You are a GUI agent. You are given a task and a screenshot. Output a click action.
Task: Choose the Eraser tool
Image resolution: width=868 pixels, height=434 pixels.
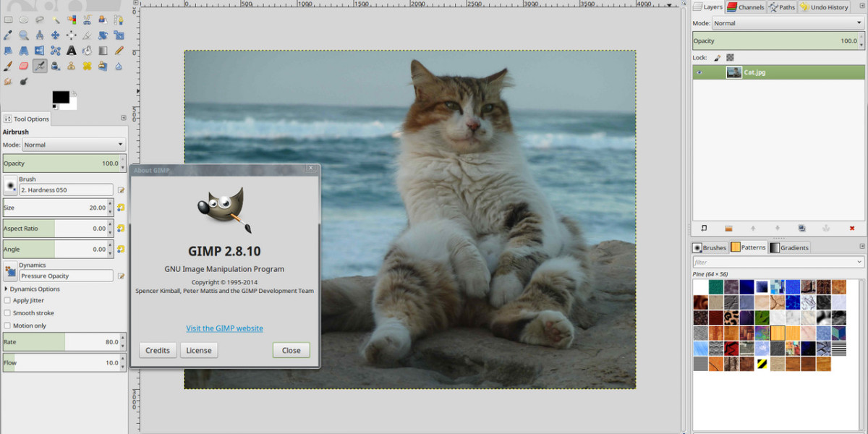click(24, 66)
